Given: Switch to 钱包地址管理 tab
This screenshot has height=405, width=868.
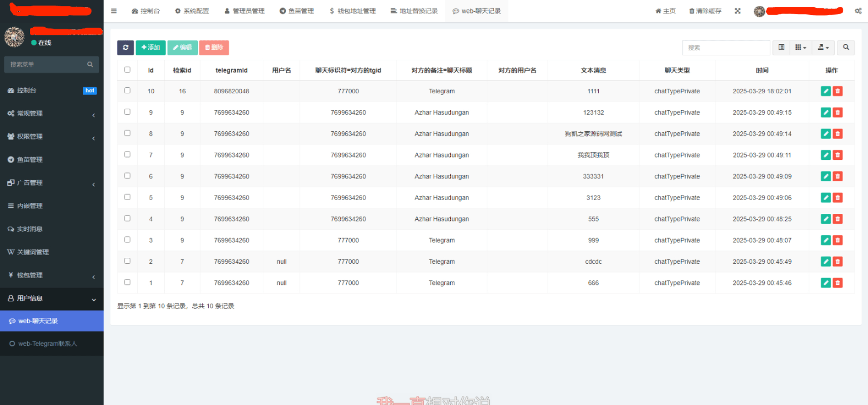Looking at the screenshot, I should pos(353,11).
